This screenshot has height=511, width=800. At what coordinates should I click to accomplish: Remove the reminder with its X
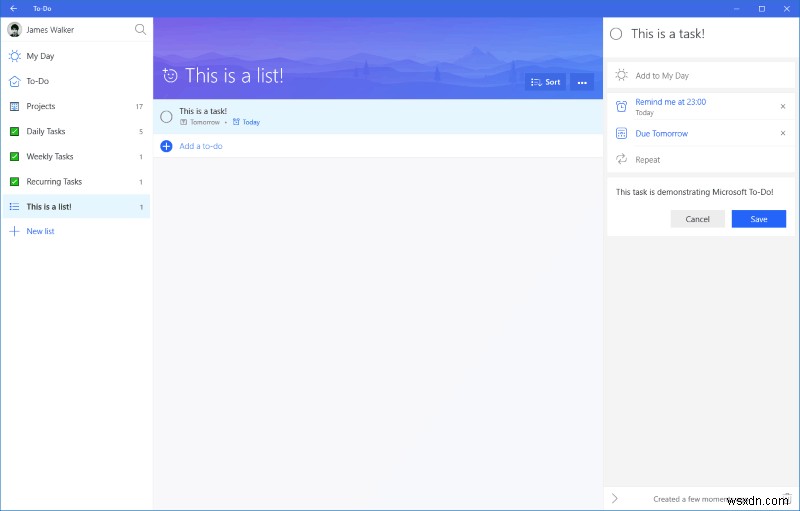pyautogui.click(x=783, y=106)
